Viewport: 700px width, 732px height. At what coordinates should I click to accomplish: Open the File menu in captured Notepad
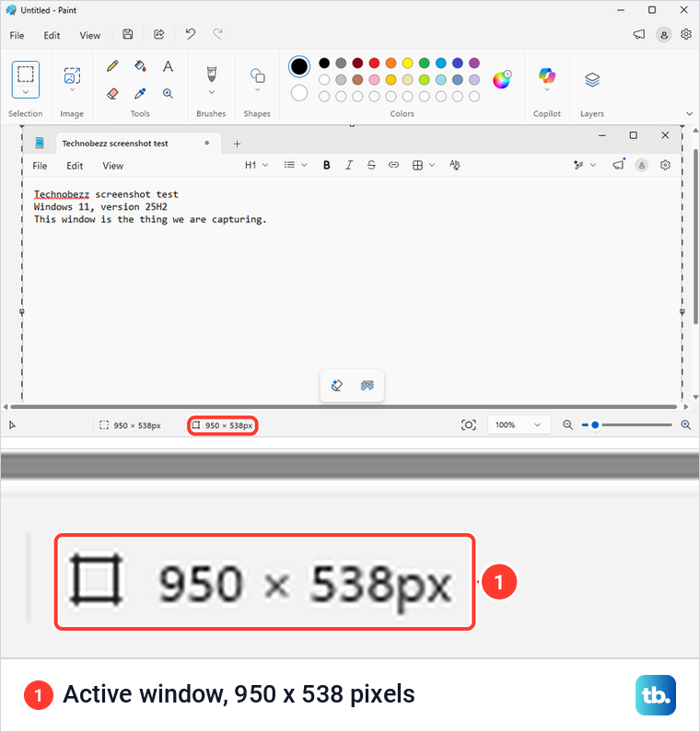pos(40,166)
